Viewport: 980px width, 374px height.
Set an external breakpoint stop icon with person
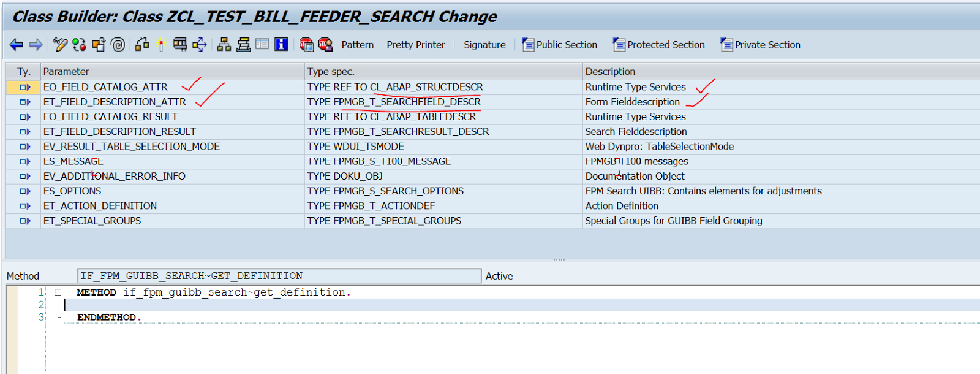tap(325, 45)
